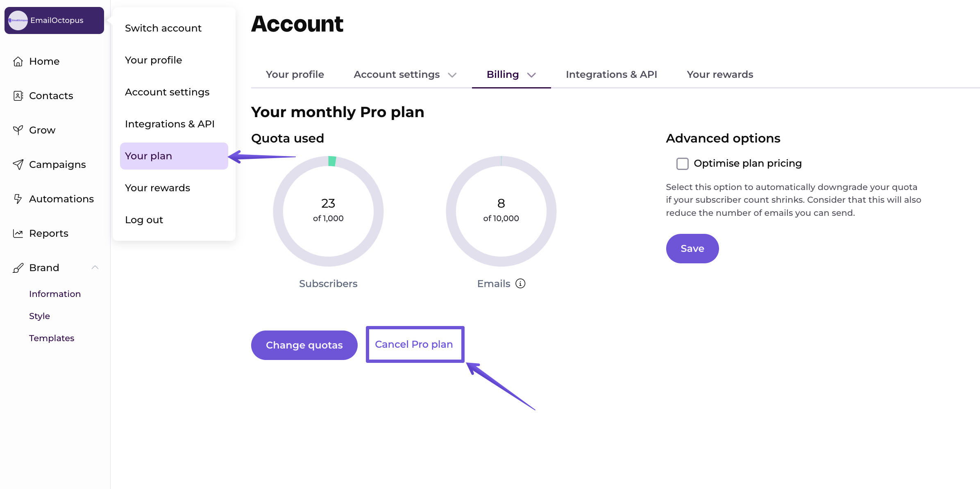Expand the Account settings dropdown

click(x=452, y=75)
